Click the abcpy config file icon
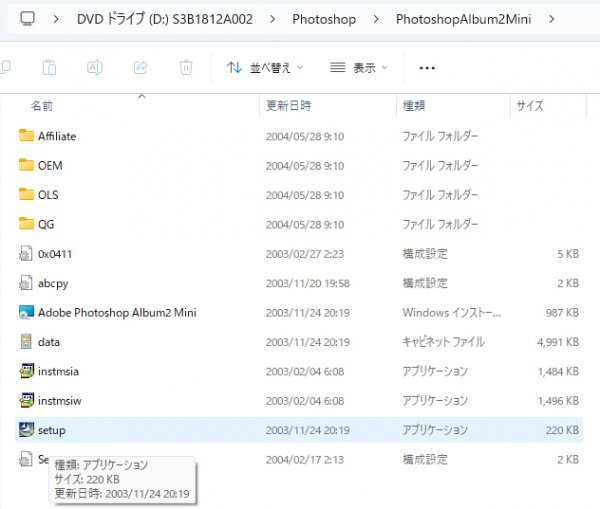 tap(26, 283)
